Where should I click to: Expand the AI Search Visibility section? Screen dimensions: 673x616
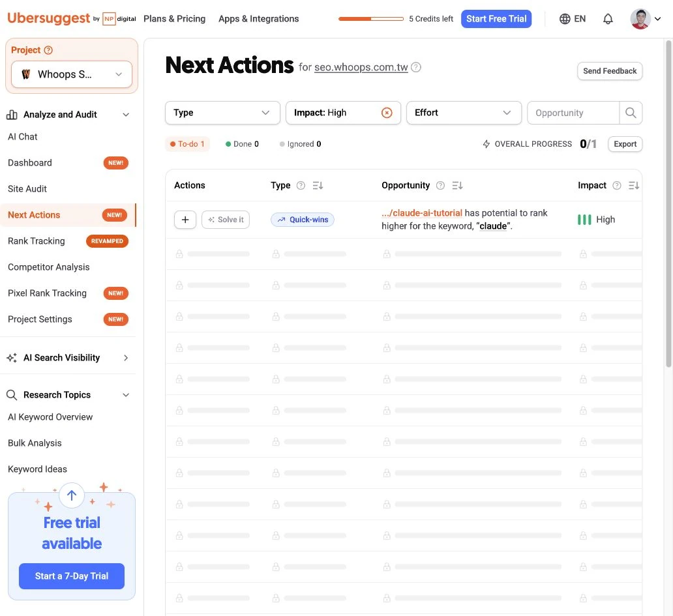pyautogui.click(x=126, y=358)
